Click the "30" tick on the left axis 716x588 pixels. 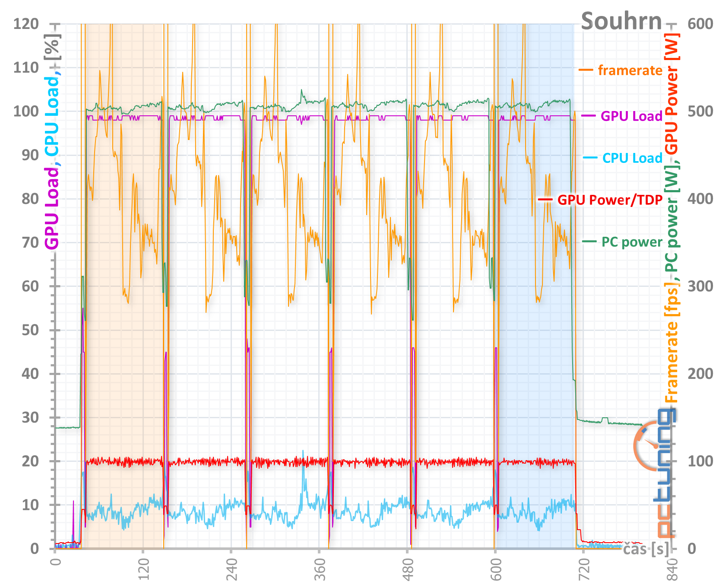point(30,417)
